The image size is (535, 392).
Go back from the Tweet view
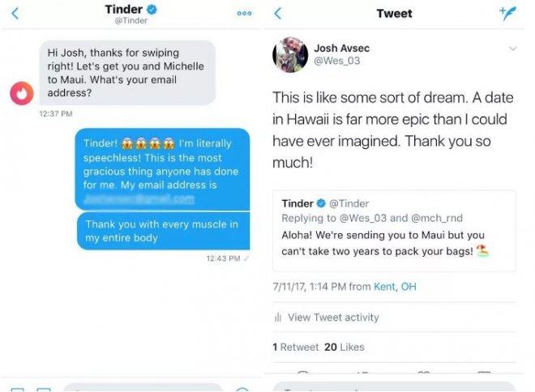pyautogui.click(x=278, y=13)
